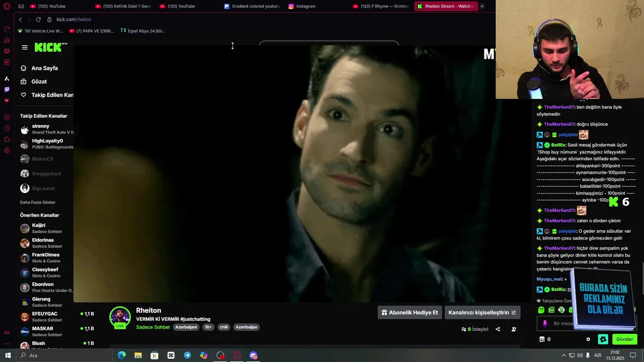Screen dimensions: 644x362
Task: Open Opera GX from the taskbar
Action: point(237,355)
